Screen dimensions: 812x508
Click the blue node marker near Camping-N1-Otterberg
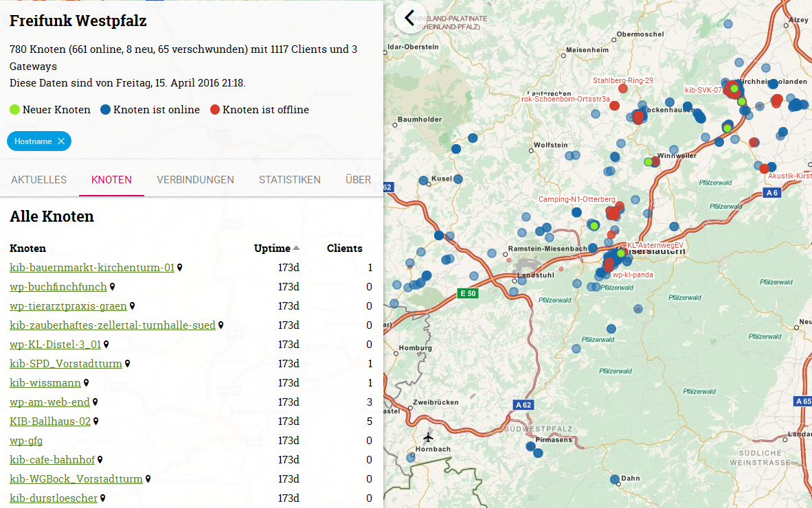point(576,212)
